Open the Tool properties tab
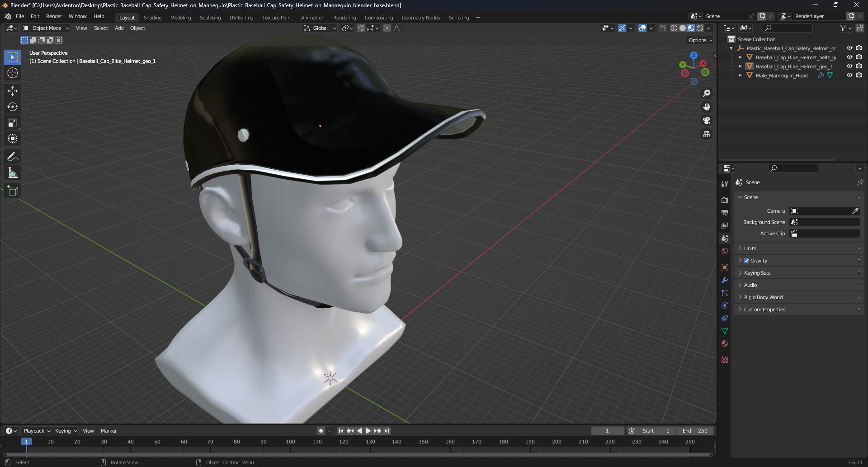Image resolution: width=868 pixels, height=467 pixels. (x=725, y=184)
